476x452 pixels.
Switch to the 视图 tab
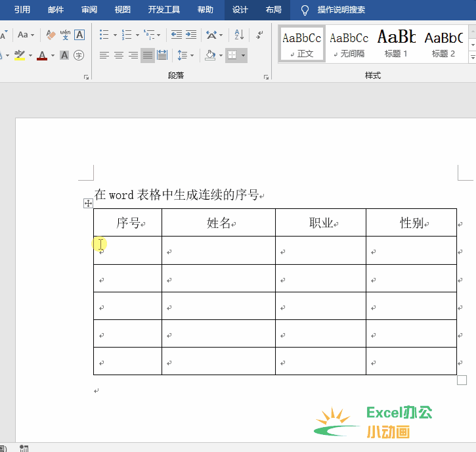click(123, 10)
